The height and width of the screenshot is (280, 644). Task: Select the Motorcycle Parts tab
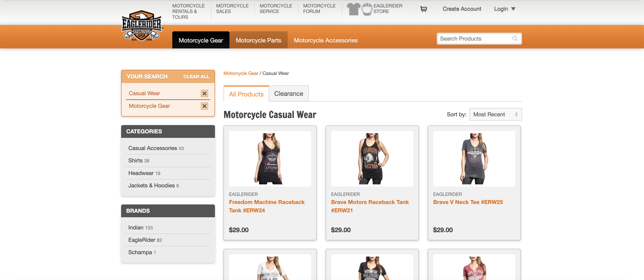(258, 40)
